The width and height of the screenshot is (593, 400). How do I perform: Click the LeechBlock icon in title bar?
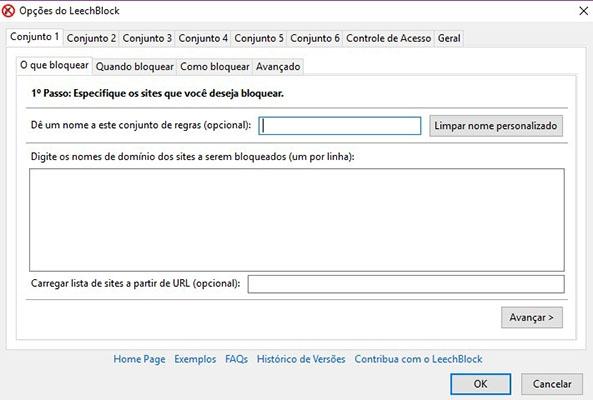coord(8,11)
